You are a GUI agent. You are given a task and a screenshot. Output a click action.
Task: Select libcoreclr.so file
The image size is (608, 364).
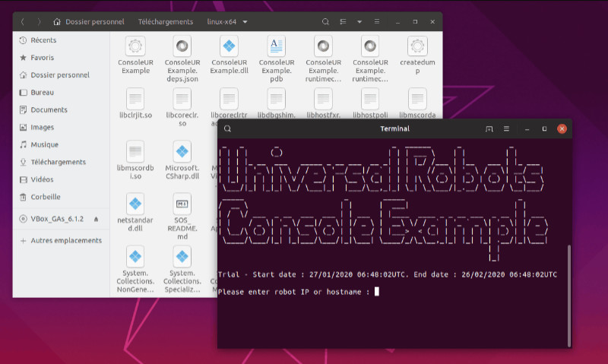[x=182, y=107]
